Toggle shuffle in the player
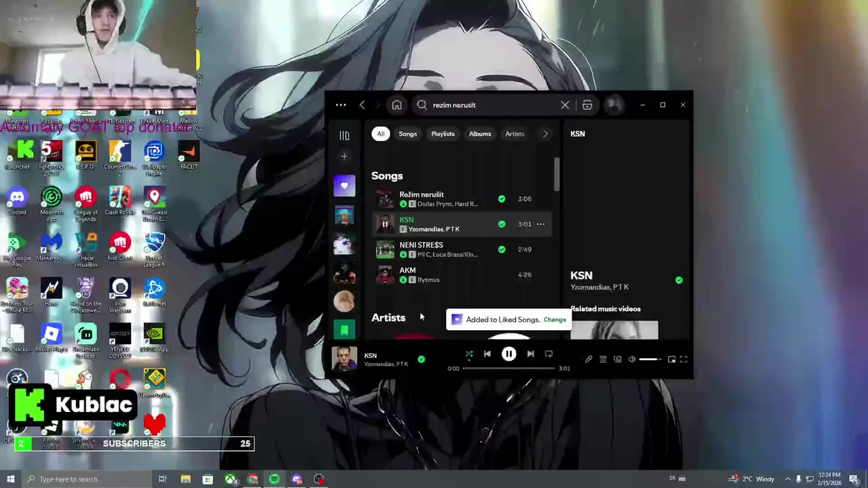 tap(469, 354)
